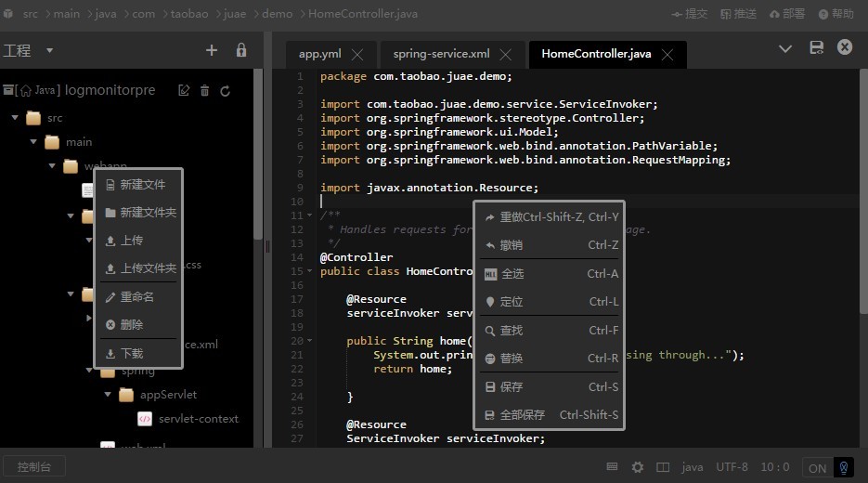Close the spring-service.xml tab
868x483 pixels.
coord(505,55)
